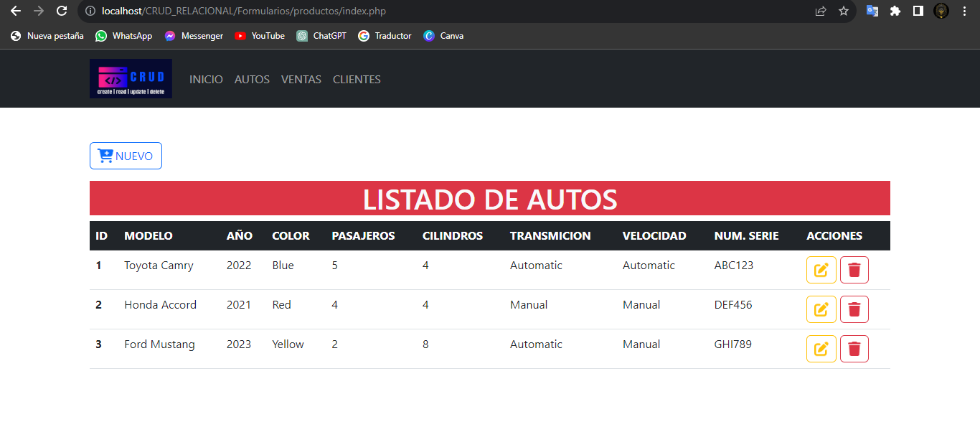Click the shopping cart icon on NUEVO button
Image resolution: width=980 pixels, height=422 pixels.
pos(105,155)
